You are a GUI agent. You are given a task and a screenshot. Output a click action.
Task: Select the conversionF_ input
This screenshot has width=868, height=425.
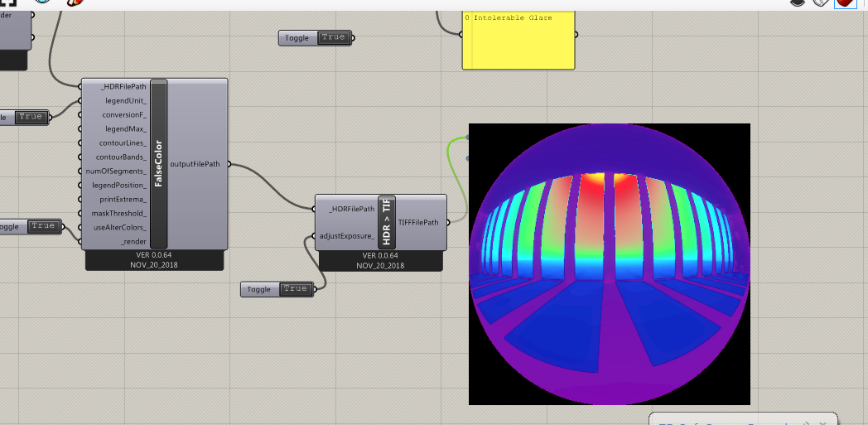(124, 114)
